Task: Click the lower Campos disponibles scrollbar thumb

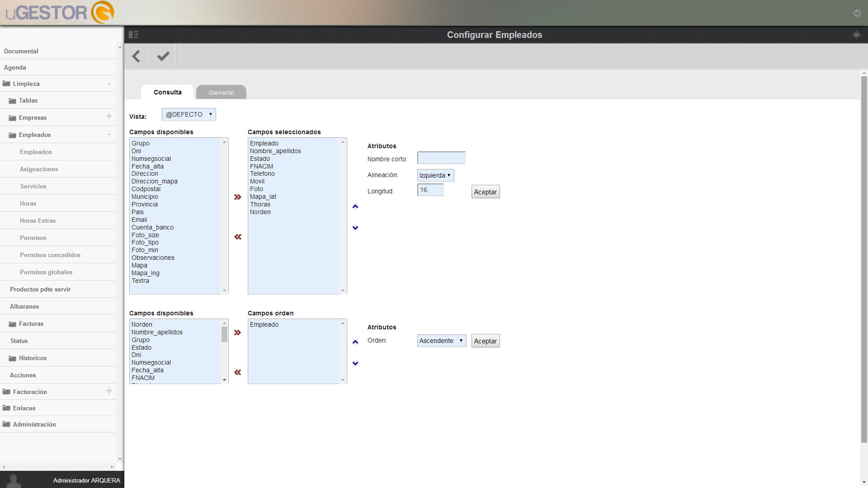Action: 224,335
